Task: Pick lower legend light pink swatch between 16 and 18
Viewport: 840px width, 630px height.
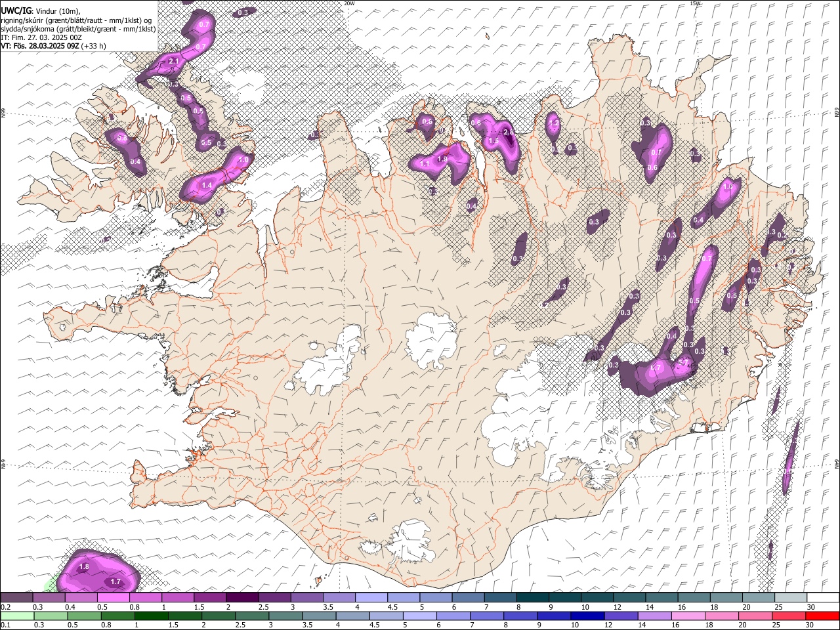Action: pyautogui.click(x=689, y=616)
